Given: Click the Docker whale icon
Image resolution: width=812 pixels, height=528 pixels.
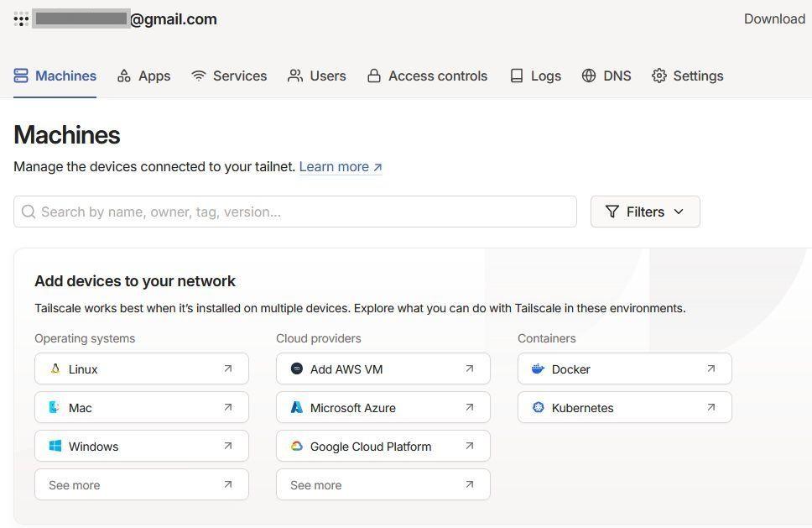Looking at the screenshot, I should pos(538,369).
